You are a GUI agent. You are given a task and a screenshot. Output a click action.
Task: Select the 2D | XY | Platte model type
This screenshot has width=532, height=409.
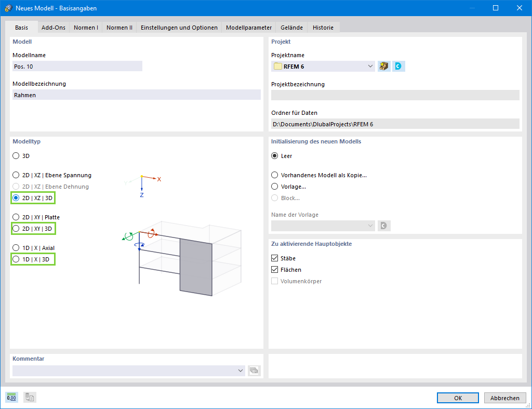tap(15, 217)
